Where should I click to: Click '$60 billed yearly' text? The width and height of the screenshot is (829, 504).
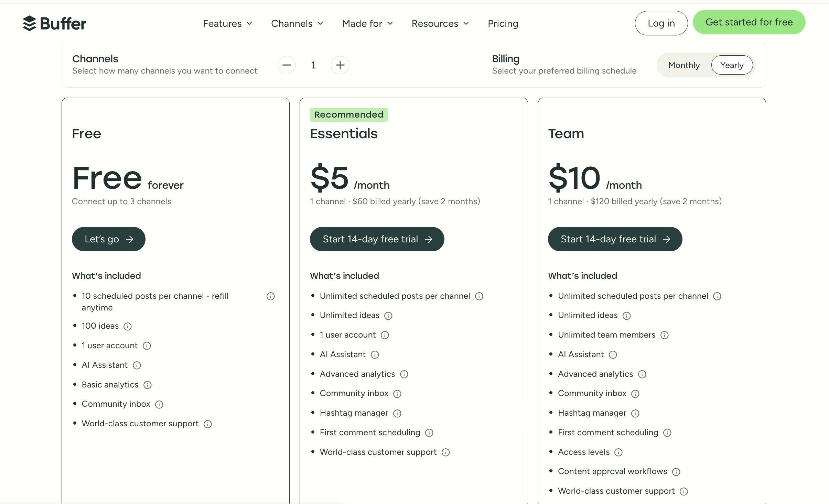(x=384, y=201)
